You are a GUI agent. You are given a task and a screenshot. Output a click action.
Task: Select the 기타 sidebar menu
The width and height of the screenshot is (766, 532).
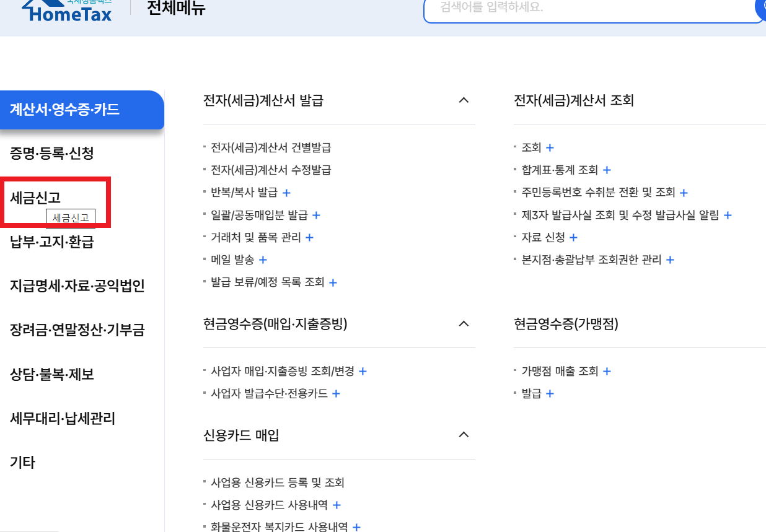(x=23, y=461)
